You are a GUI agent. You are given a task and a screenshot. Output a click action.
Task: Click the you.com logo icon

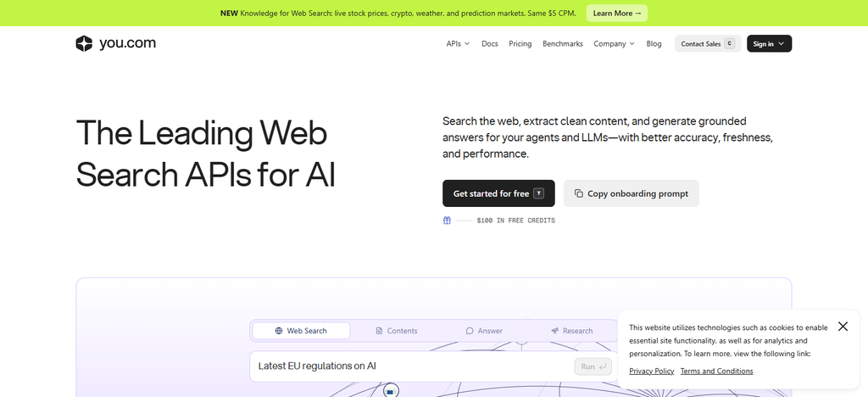pyautogui.click(x=84, y=44)
